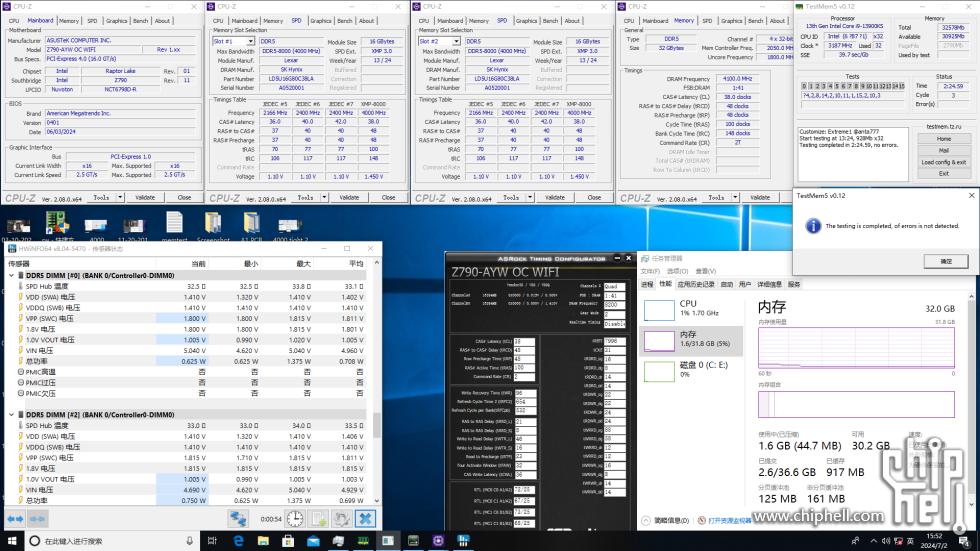Click the HWiNFO vertical scrollbar thumb
Viewport: 980px width, 551px height.
pyautogui.click(x=376, y=425)
